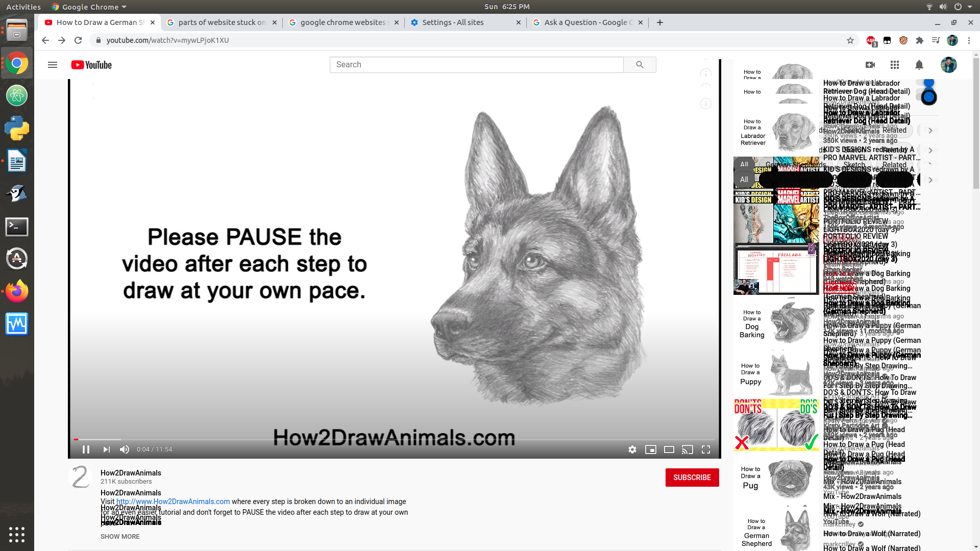Enter fullscreen mode

pos(706,449)
